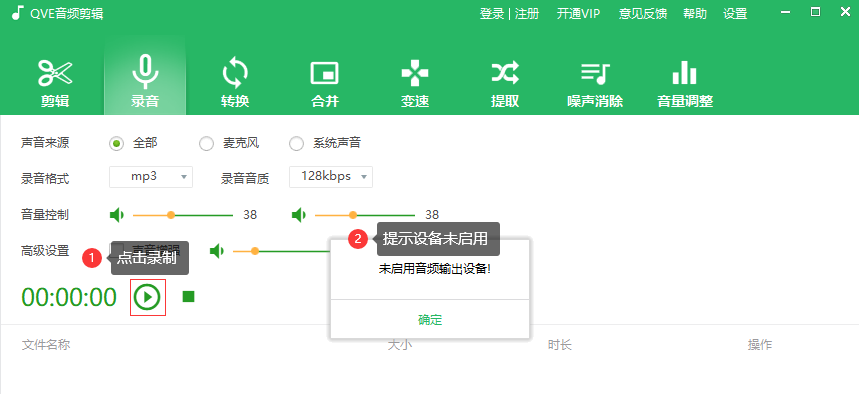This screenshot has width=859, height=394.
Task: Open the 录音格式 mp3 dropdown
Action: point(151,177)
